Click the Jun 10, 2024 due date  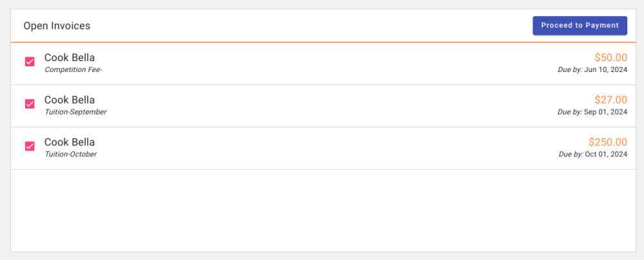point(605,70)
